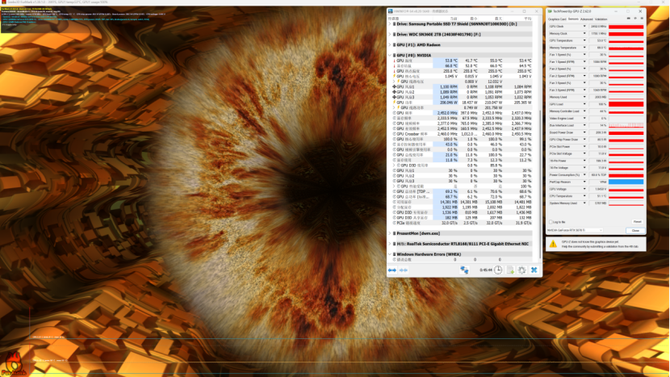Viewport: 670px width, 377px height.
Task: Open the GPU Clock sensor dropdown arrow
Action: (x=585, y=27)
